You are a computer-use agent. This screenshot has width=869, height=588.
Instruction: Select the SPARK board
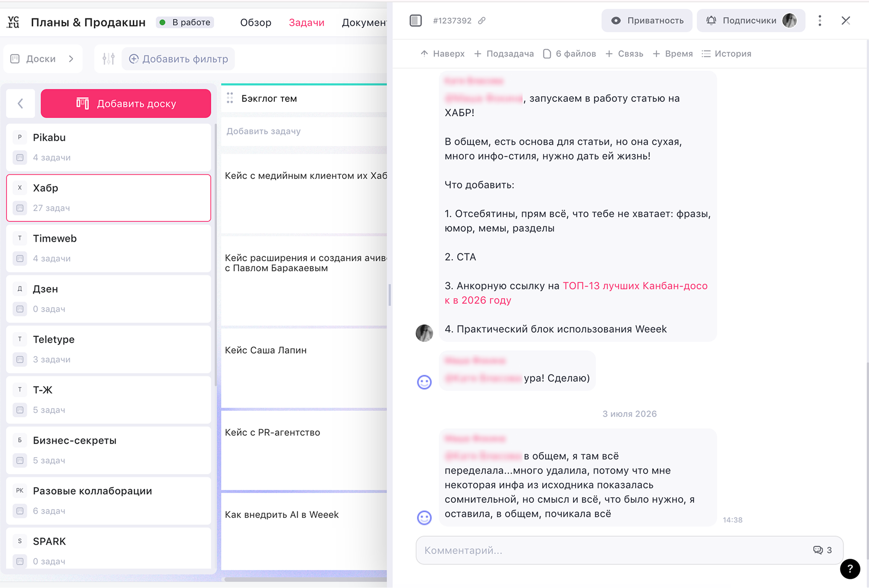(x=109, y=548)
